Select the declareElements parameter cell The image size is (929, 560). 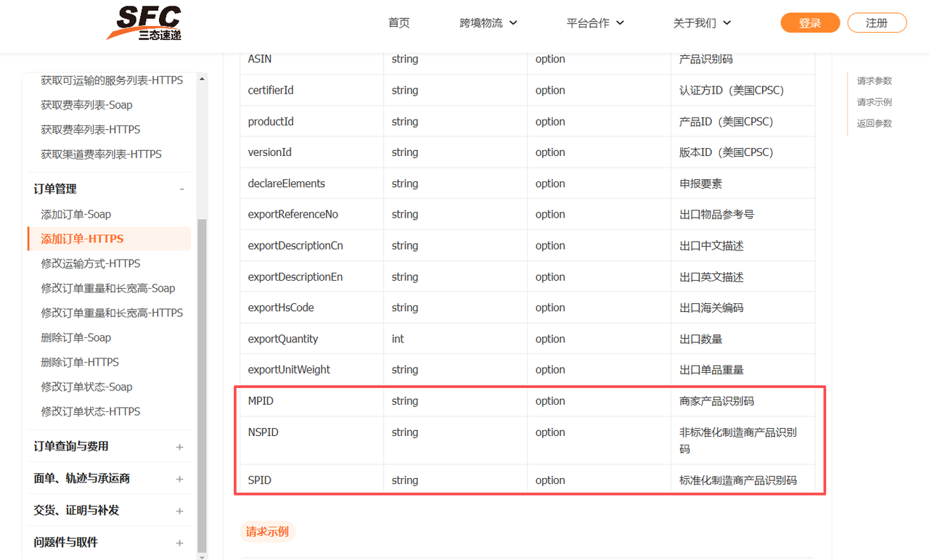coord(312,184)
